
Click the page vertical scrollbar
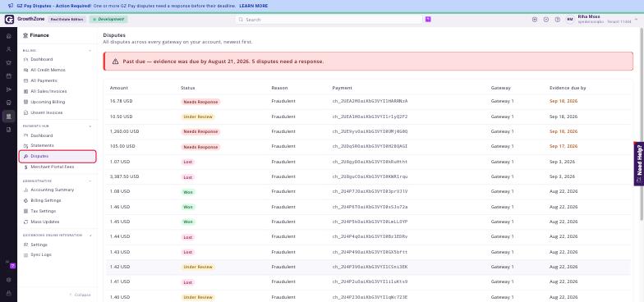(642, 123)
